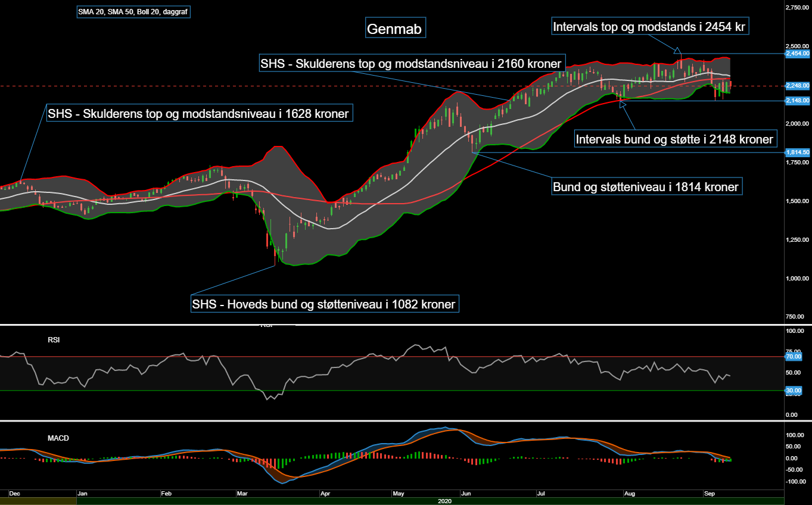Click annotation Intervals top og modstands i 2454 kr
This screenshot has width=812, height=505.
pos(649,27)
